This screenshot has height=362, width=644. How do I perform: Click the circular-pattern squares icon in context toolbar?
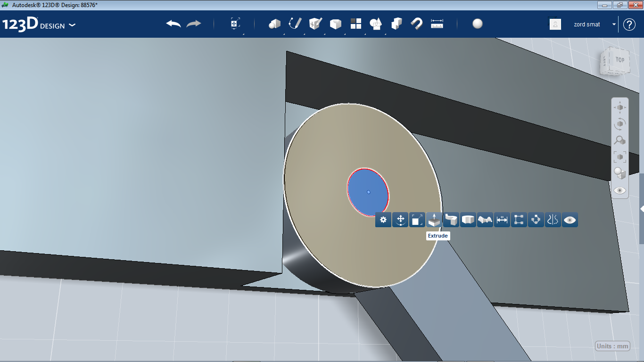pyautogui.click(x=536, y=220)
